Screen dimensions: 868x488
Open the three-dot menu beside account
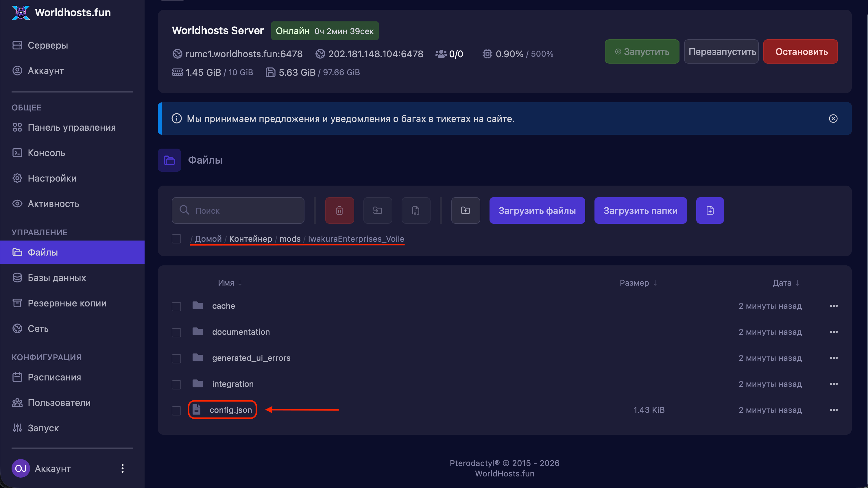point(122,468)
